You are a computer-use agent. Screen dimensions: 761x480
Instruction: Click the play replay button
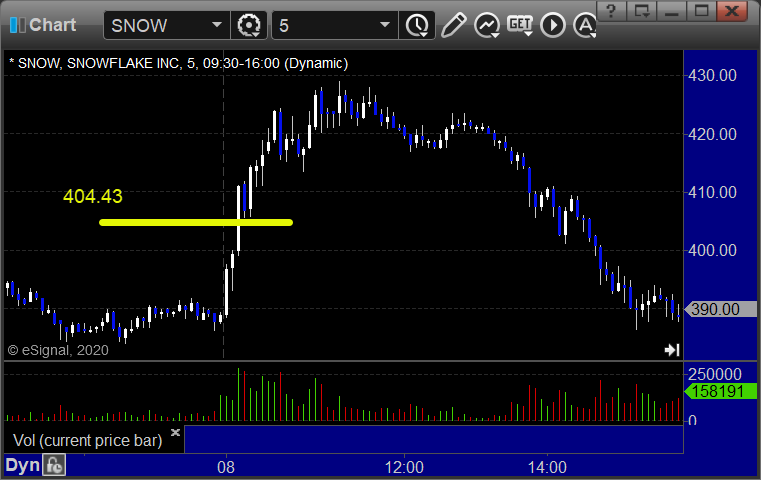point(553,25)
